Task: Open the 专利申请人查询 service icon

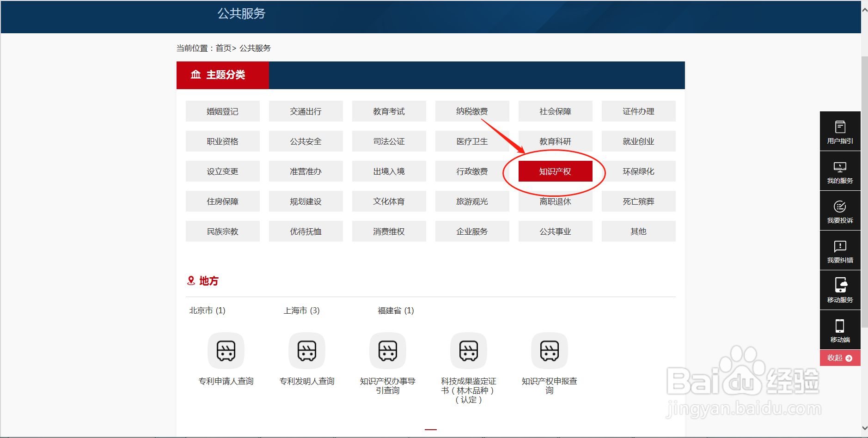Action: point(226,351)
